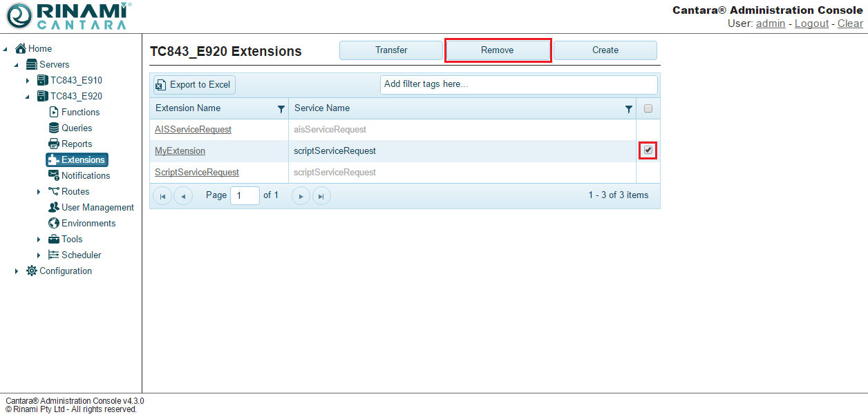The image size is (868, 419).
Task: Collapse the TC843_E920 server node
Action: tap(28, 97)
